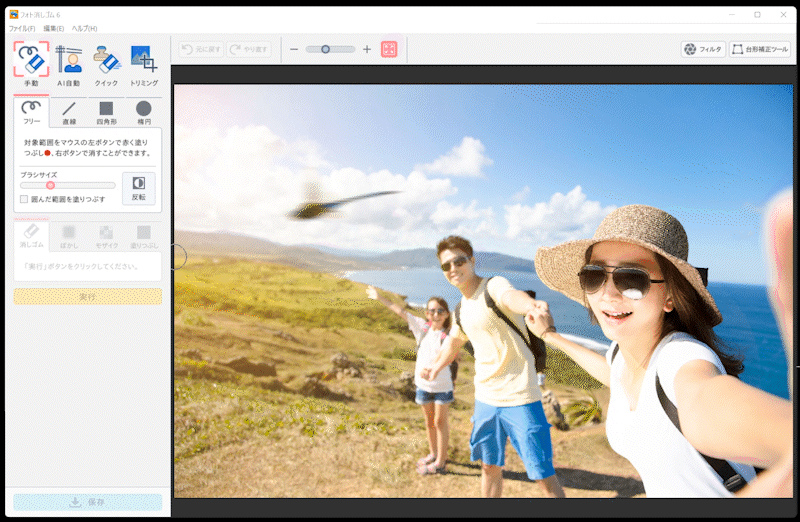Image resolution: width=800 pixels, height=522 pixels.
Task: Zoom in with the plus icon
Action: coord(367,49)
